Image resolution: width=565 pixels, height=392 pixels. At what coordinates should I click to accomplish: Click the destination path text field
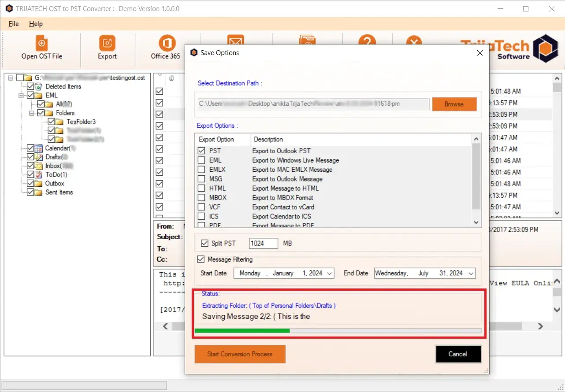click(312, 104)
